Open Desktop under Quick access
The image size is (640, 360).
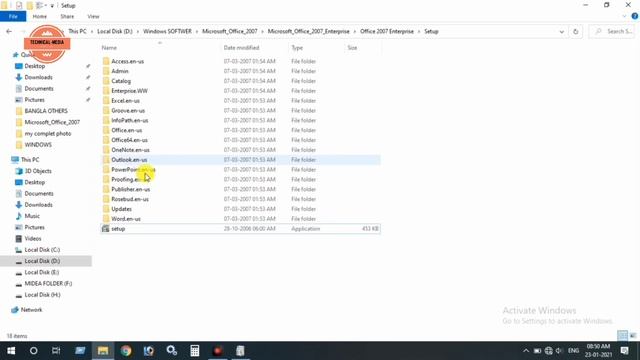(35, 66)
